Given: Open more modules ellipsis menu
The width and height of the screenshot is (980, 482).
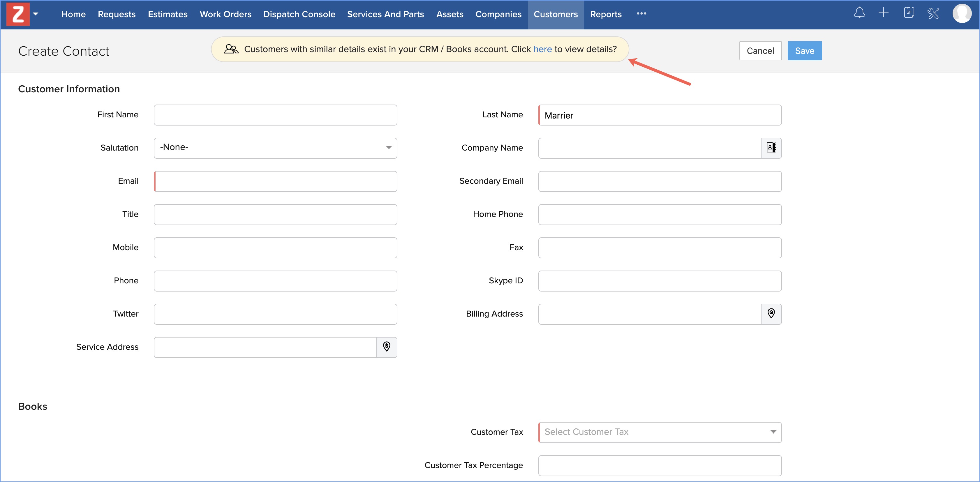Looking at the screenshot, I should (641, 14).
